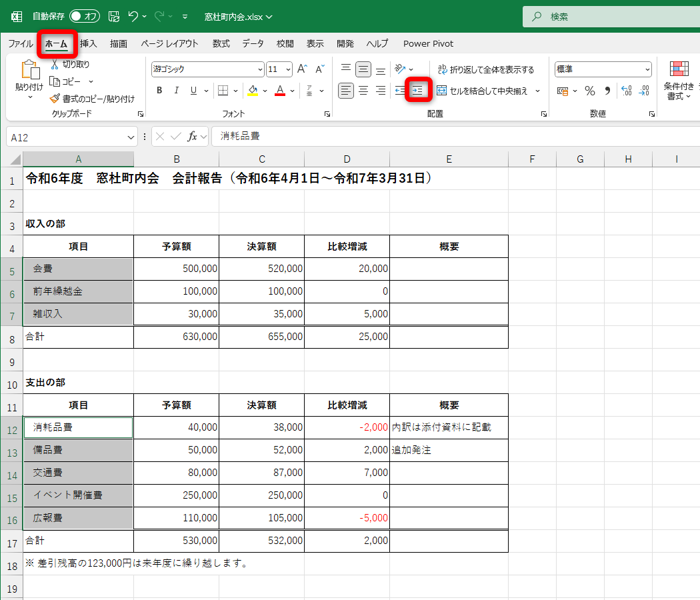Open the ファイル menu
Image resolution: width=700 pixels, height=600 pixels.
21,43
